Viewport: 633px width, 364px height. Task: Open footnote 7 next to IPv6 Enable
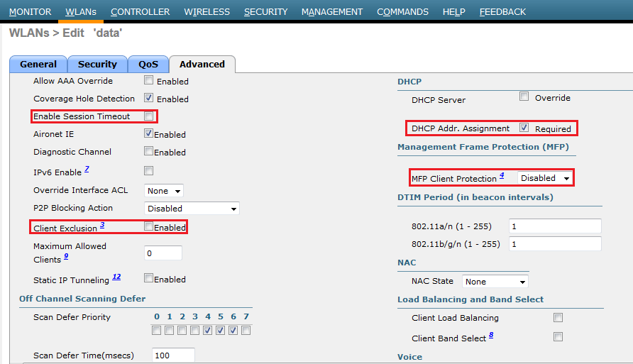[87, 170]
